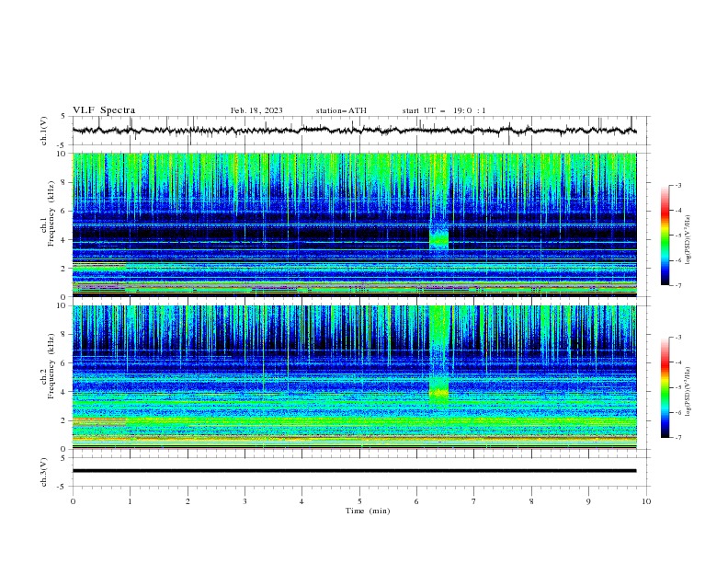Click the "10" label ending the time axis
Viewport: 728px width, 563px height.
tap(646, 501)
